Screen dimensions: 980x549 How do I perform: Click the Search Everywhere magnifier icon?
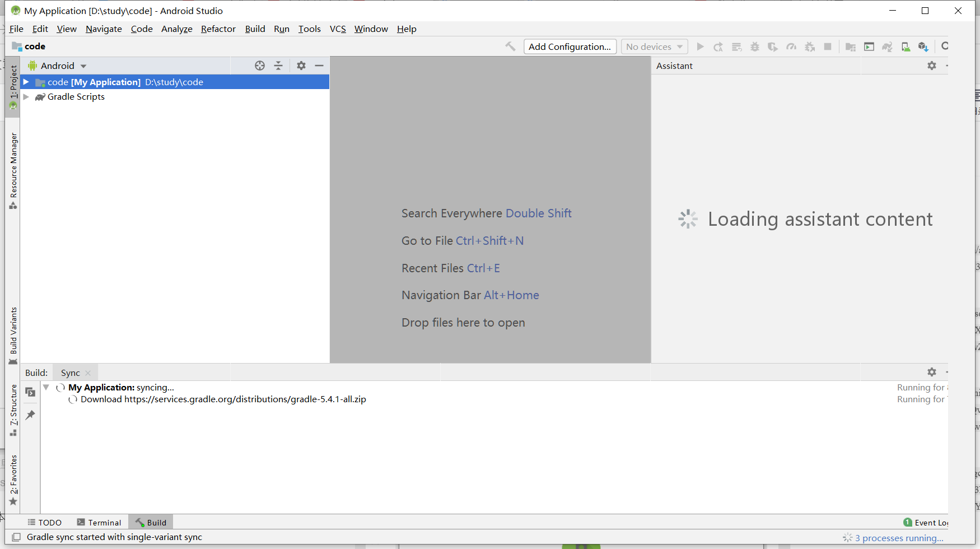[945, 46]
